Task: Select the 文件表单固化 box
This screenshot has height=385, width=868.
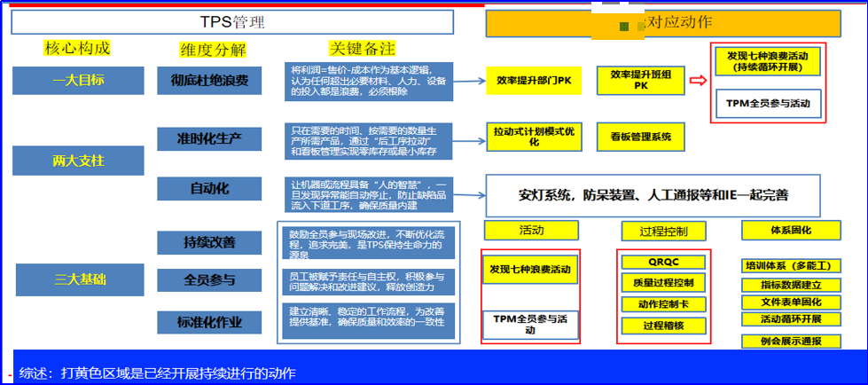Action: pyautogui.click(x=791, y=302)
